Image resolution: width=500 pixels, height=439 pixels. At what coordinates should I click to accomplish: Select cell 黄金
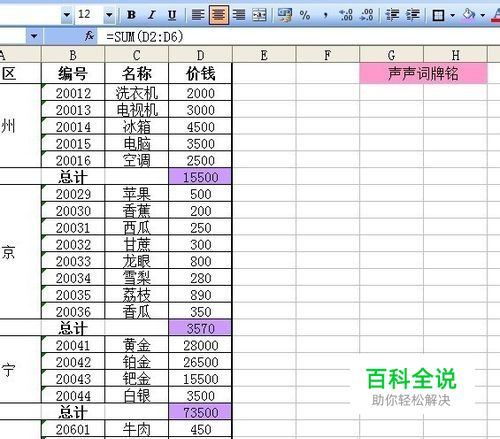[137, 345]
